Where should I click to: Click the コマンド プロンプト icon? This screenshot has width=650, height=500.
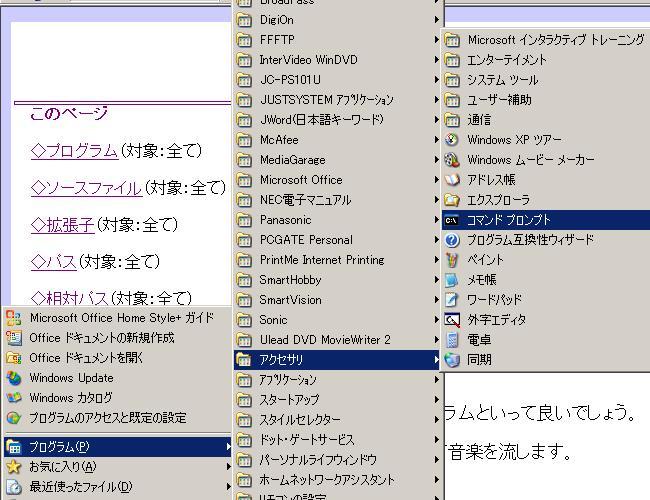452,220
